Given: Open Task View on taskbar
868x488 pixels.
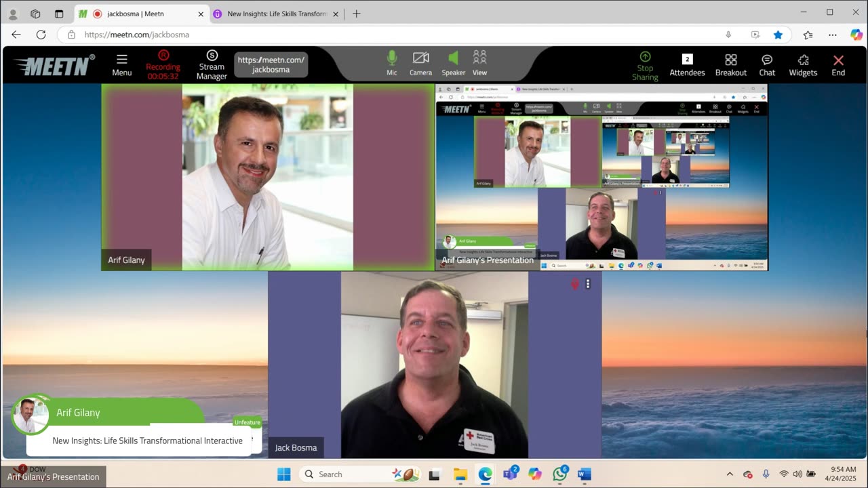Looking at the screenshot, I should coord(434,474).
